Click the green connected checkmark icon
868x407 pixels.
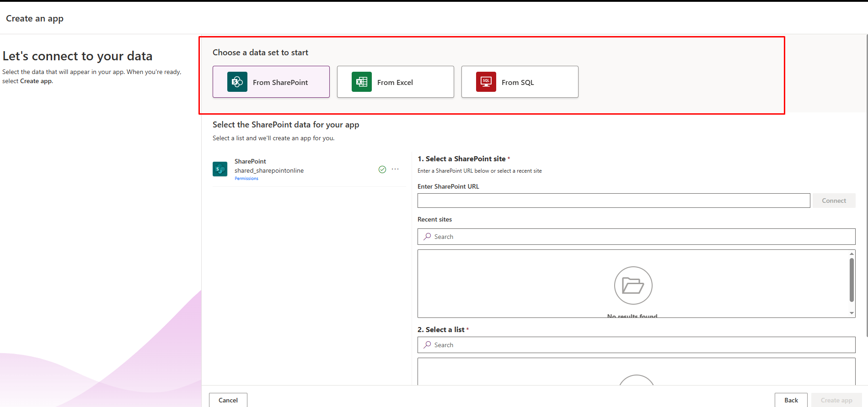[x=382, y=169]
